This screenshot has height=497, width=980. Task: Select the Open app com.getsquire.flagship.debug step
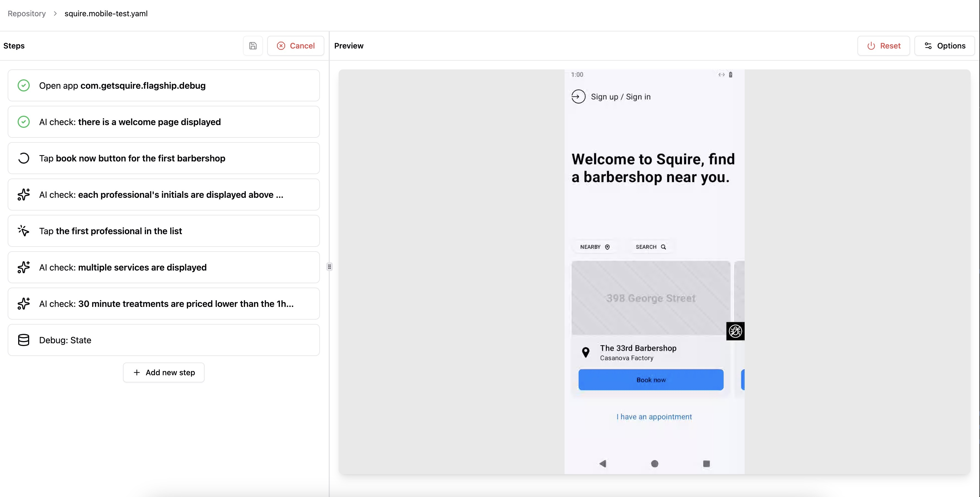pyautogui.click(x=164, y=85)
